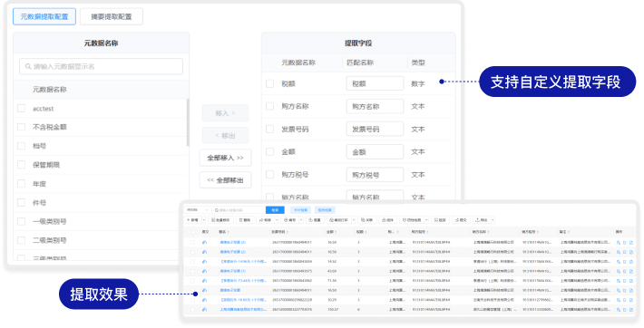The image size is (644, 328).
Task: Click the first action icon in the 10.29 row
Action: click(x=618, y=300)
